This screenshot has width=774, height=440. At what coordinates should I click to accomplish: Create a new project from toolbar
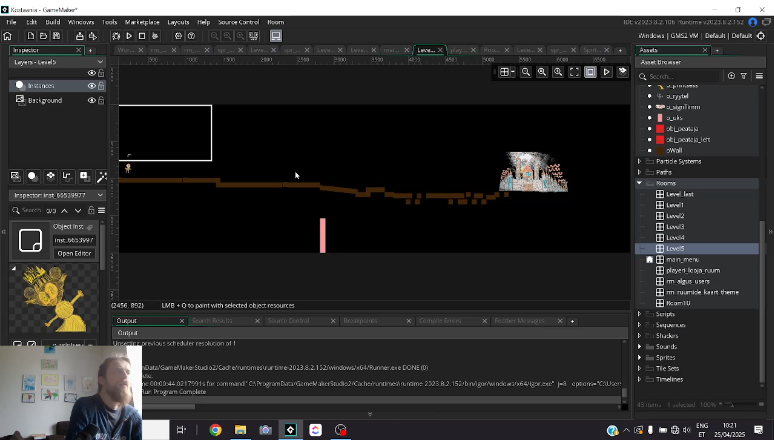[31, 36]
